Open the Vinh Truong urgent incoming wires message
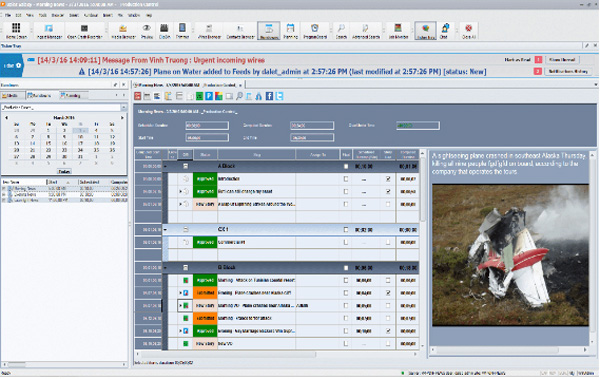This screenshot has height=379, width=600. pyautogui.click(x=151, y=60)
